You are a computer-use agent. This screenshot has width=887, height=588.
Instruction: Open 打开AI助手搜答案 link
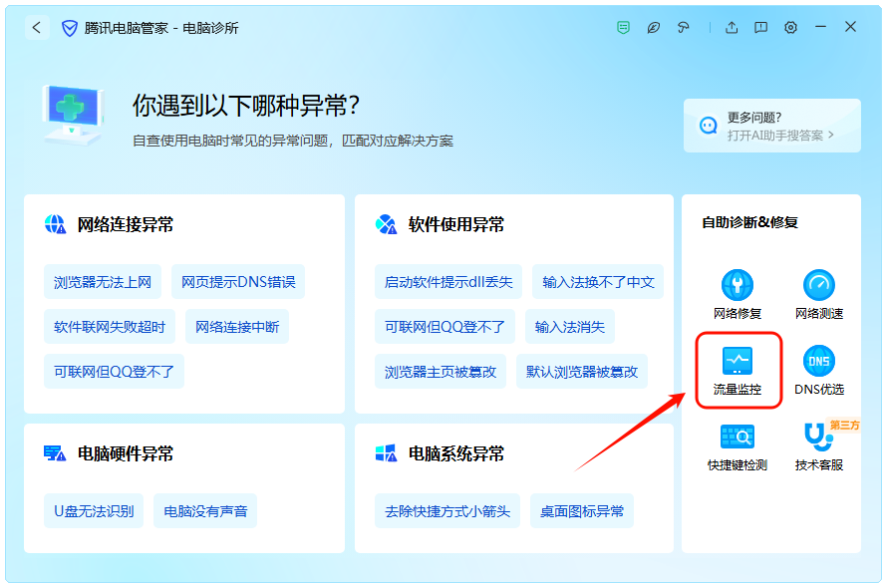pos(780,136)
